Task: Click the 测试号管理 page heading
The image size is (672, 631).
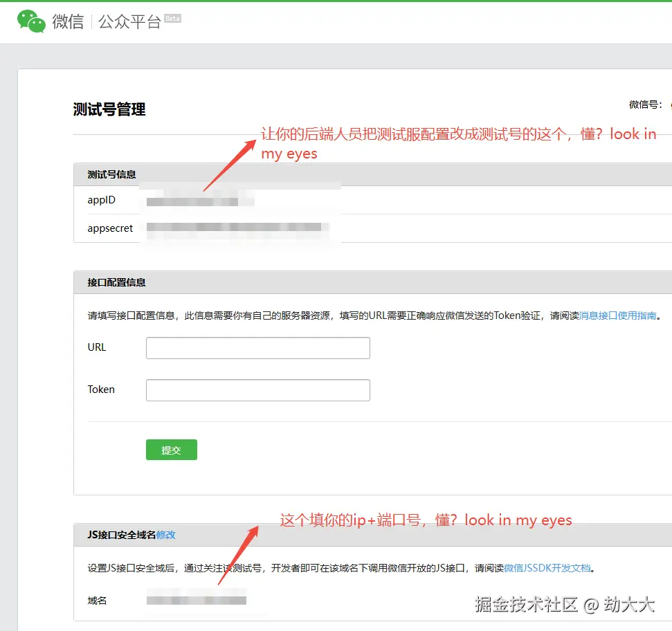Action: click(x=109, y=109)
